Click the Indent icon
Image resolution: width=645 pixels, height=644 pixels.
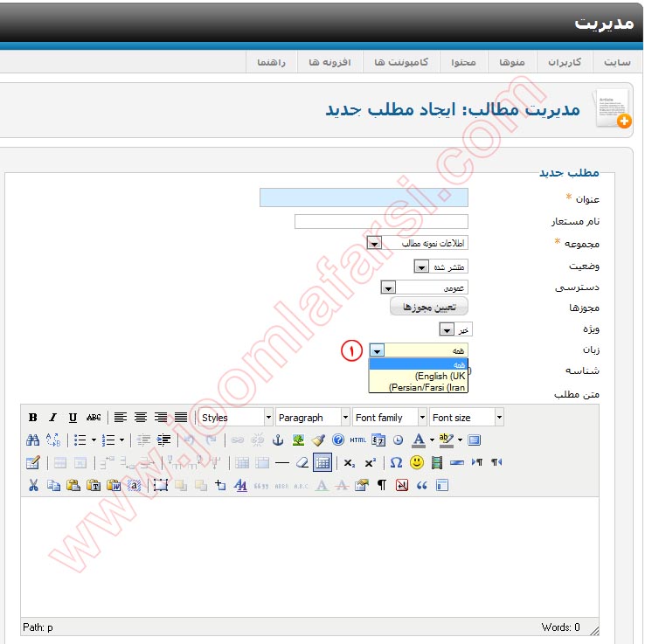pyautogui.click(x=163, y=440)
